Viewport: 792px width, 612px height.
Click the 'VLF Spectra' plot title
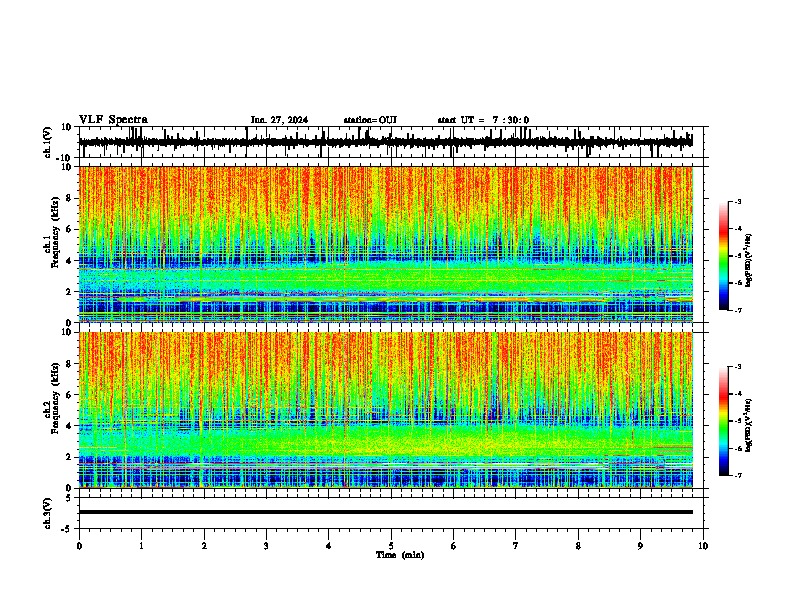point(113,119)
